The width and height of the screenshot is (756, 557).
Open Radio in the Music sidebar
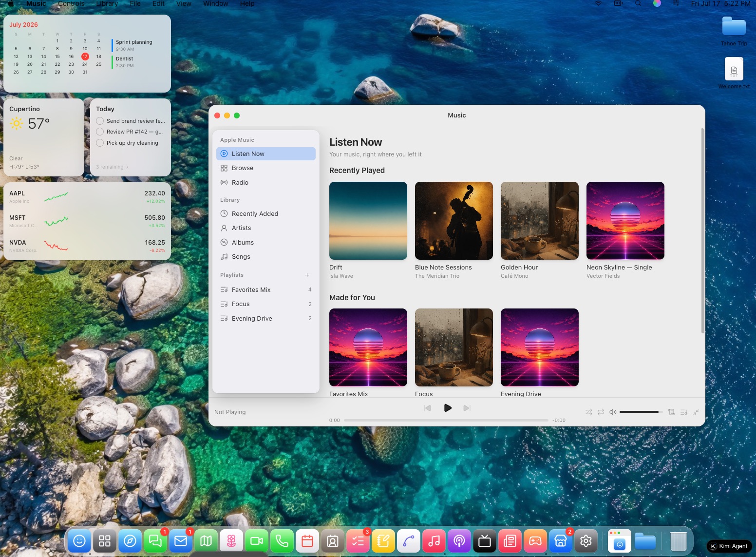pyautogui.click(x=266, y=182)
